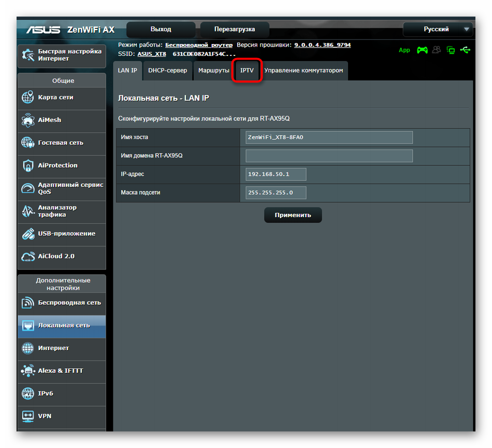
Task: Open AiProtection from the sidebar
Action: [62, 166]
